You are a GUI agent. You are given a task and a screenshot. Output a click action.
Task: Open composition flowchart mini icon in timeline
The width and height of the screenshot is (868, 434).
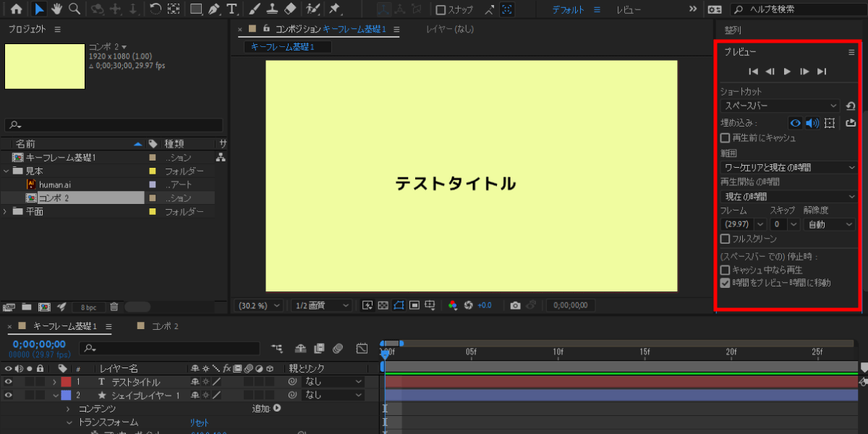point(277,349)
